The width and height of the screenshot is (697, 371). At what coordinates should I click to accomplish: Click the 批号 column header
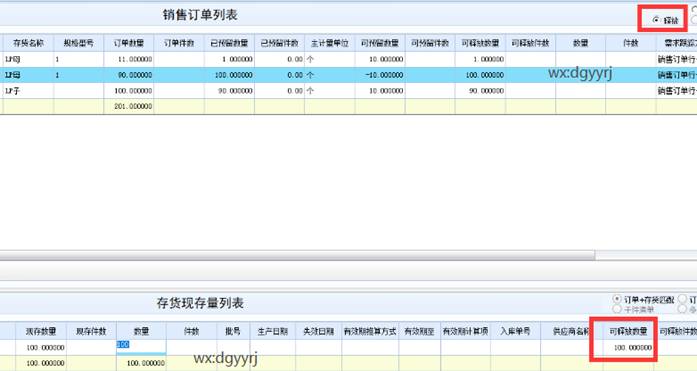[233, 331]
